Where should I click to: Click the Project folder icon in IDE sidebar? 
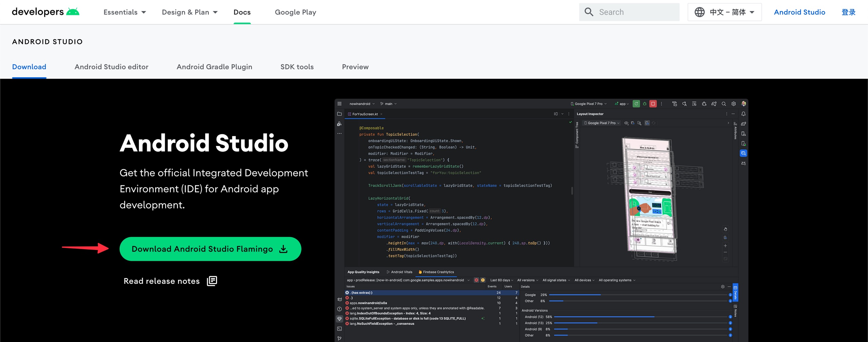[339, 114]
